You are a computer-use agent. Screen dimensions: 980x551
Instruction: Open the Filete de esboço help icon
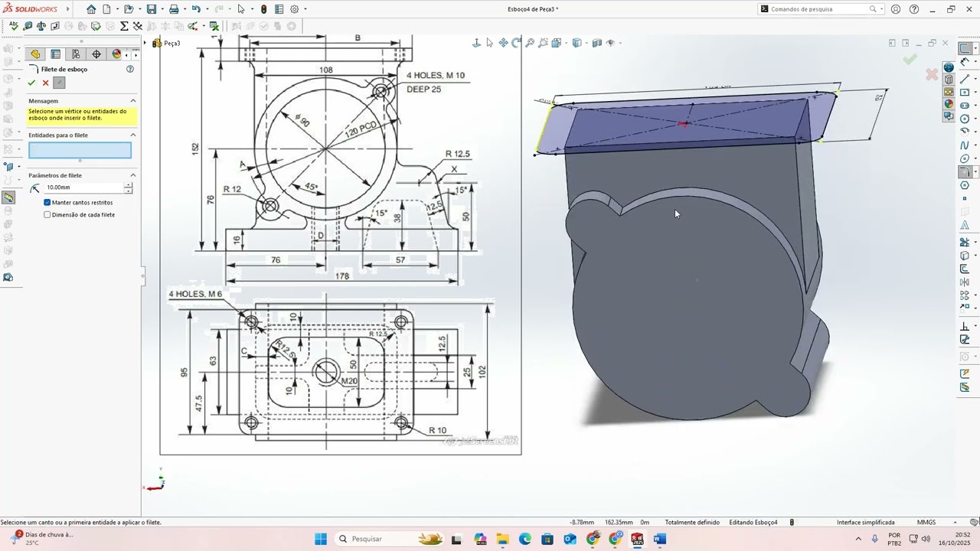pos(130,69)
